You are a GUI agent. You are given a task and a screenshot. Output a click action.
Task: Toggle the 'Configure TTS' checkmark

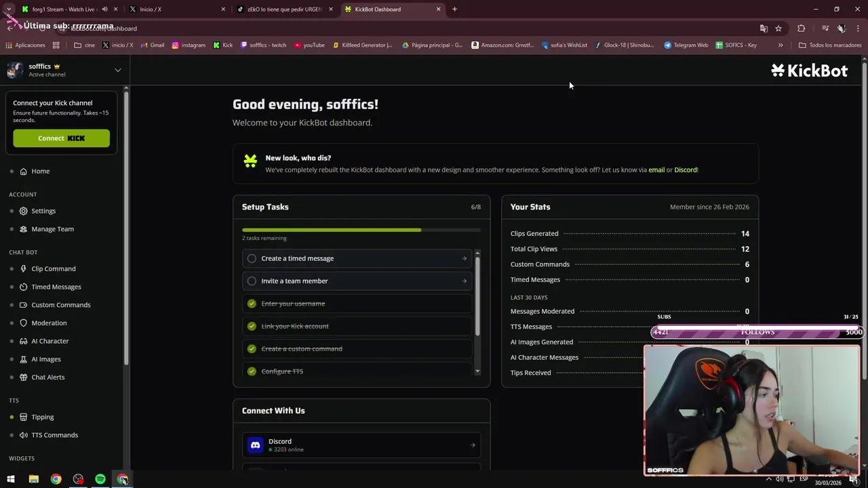point(252,371)
